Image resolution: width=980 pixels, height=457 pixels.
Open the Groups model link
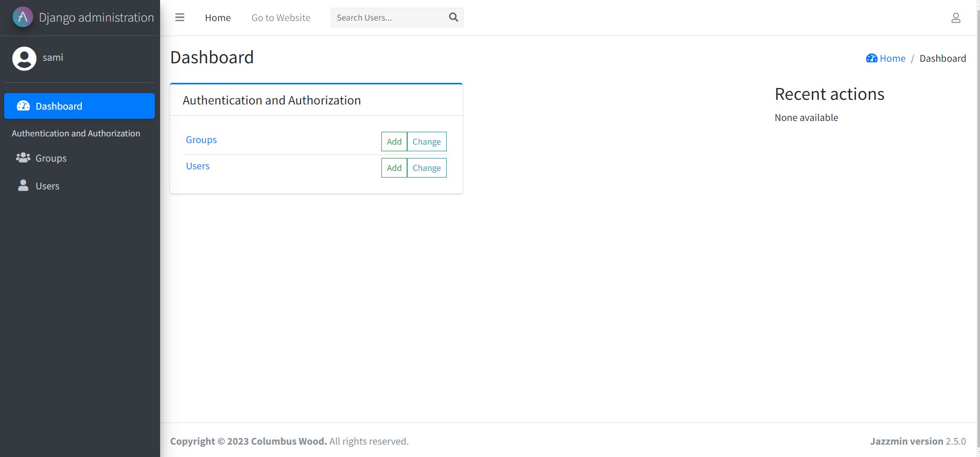click(x=201, y=139)
